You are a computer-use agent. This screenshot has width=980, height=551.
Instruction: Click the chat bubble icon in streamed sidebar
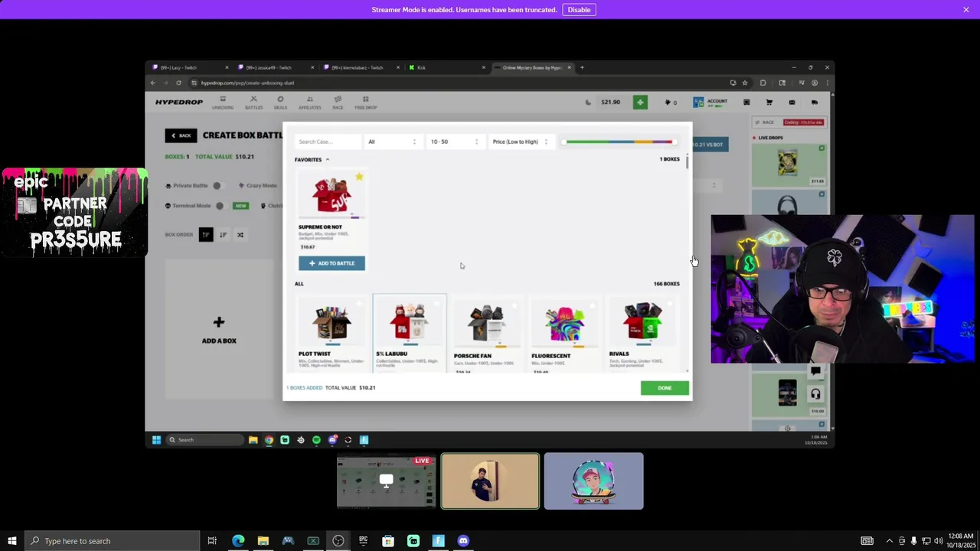coord(815,371)
